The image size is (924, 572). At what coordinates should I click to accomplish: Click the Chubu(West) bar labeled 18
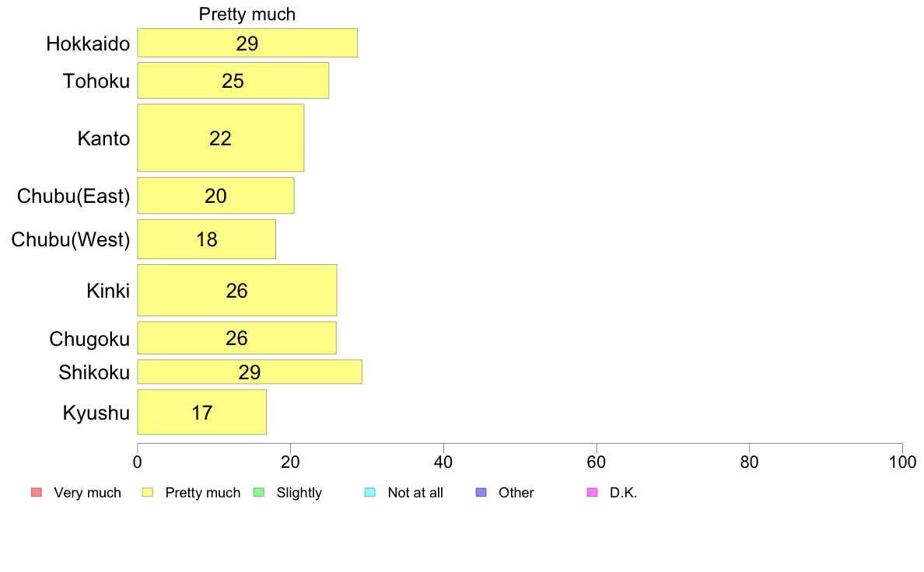point(207,239)
